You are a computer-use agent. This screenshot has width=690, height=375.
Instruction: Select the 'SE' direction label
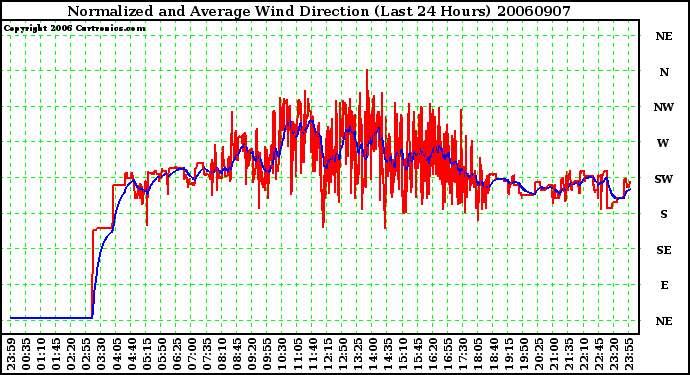pyautogui.click(x=664, y=250)
